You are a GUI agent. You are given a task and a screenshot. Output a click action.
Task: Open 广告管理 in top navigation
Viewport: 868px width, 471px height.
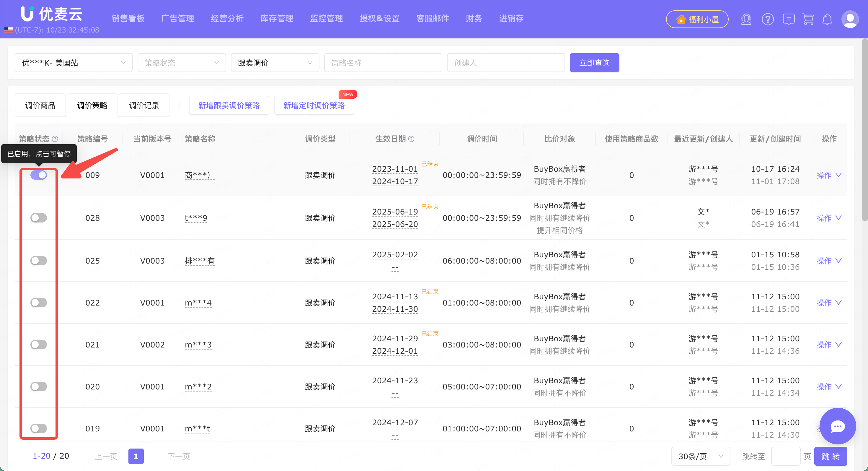pos(177,19)
